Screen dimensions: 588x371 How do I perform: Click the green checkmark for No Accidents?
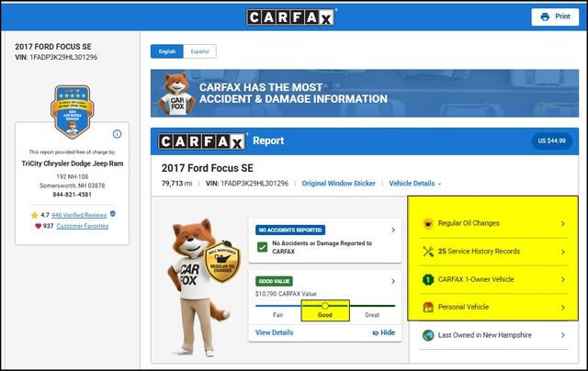(x=262, y=247)
